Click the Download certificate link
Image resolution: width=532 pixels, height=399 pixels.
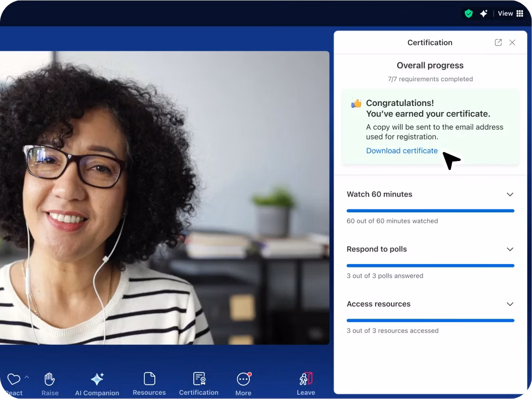point(401,151)
